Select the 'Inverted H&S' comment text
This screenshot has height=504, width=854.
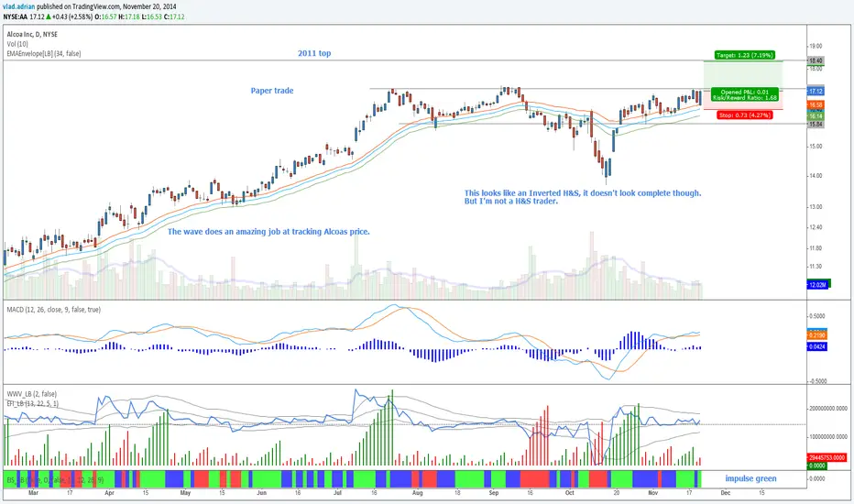click(583, 197)
